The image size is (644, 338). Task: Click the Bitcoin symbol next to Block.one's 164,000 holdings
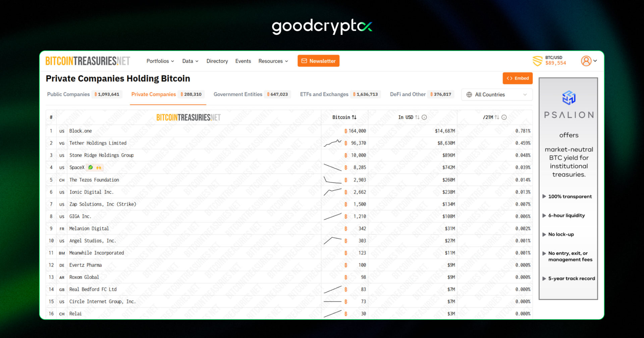[x=346, y=131]
